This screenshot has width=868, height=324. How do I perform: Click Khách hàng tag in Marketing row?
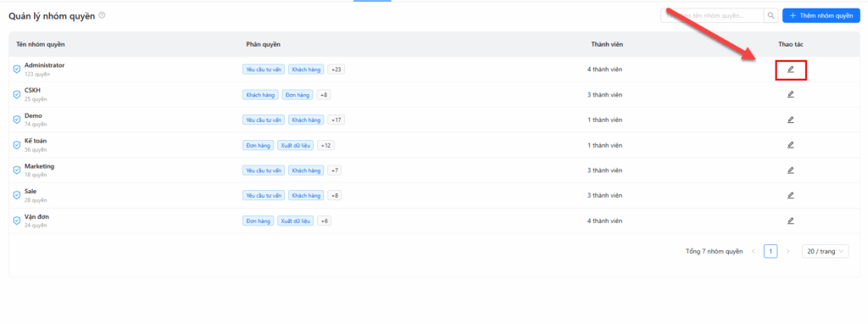point(306,170)
